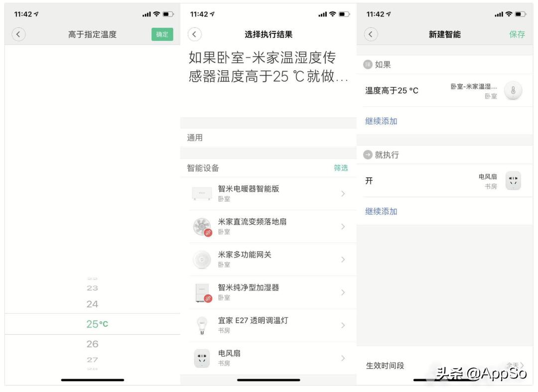This screenshot has height=392, width=538.
Task: Select the 智米电暖器智能版 heater icon
Action: coord(202,193)
